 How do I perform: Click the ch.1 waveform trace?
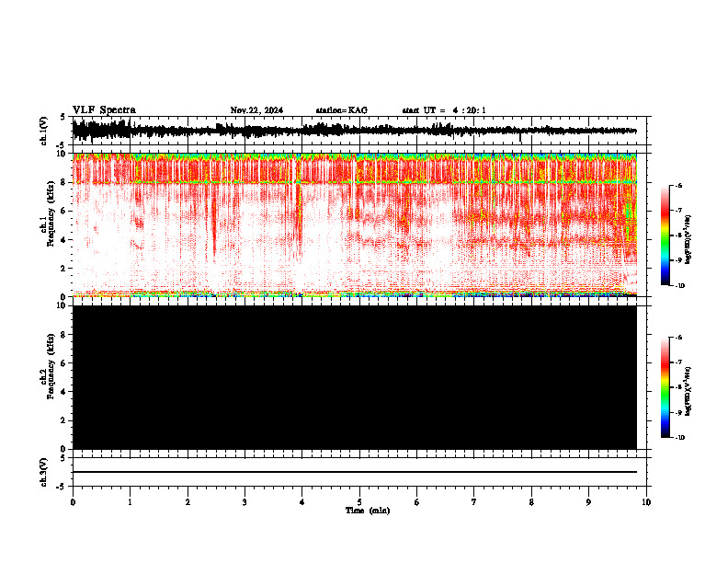pyautogui.click(x=354, y=131)
